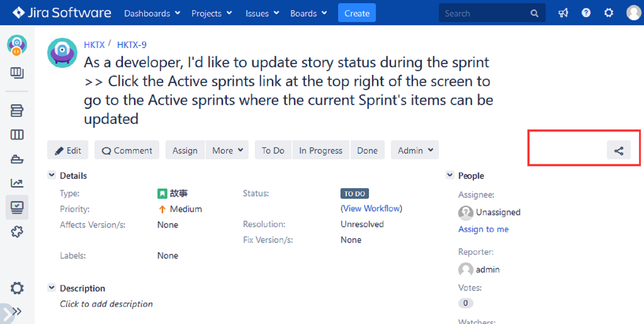Image resolution: width=644 pixels, height=324 pixels.
Task: Click the admin reporter name
Action: 488,270
